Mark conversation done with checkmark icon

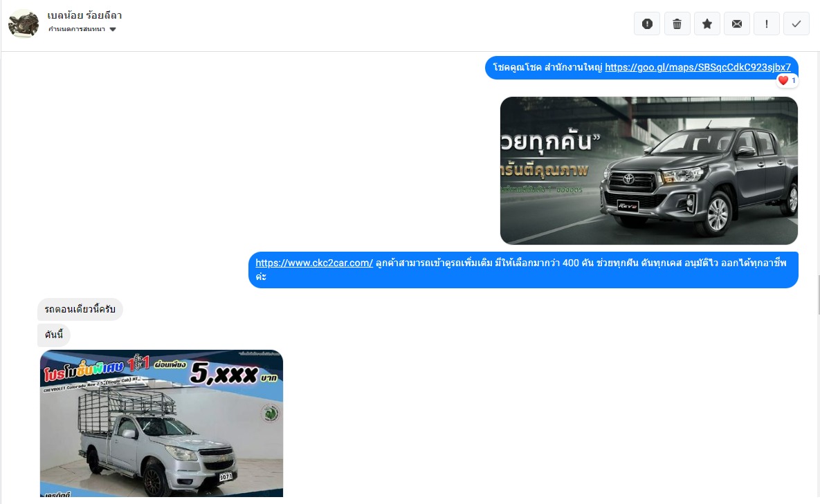point(796,24)
